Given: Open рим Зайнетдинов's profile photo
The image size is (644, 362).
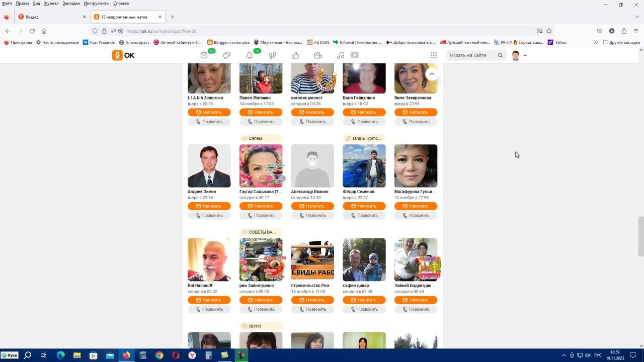Looking at the screenshot, I should (261, 260).
